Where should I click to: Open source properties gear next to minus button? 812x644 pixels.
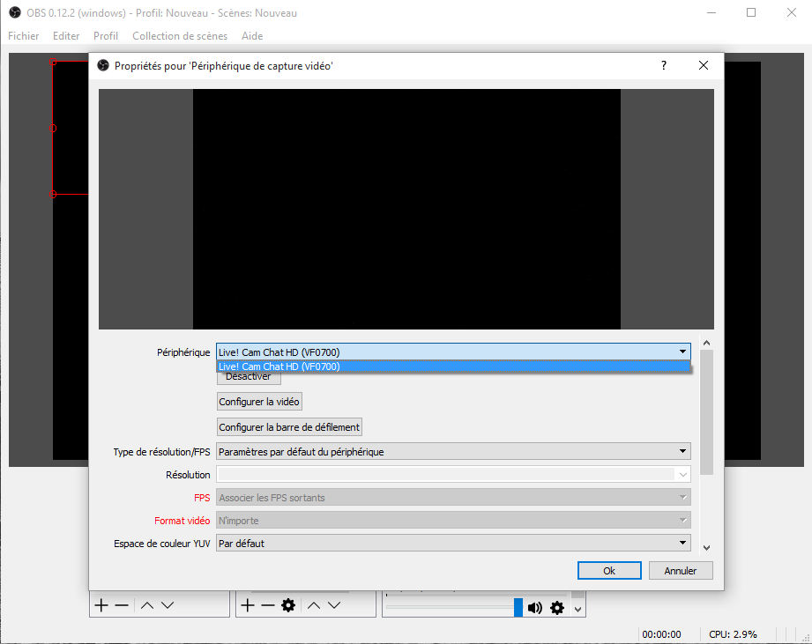coord(287,606)
